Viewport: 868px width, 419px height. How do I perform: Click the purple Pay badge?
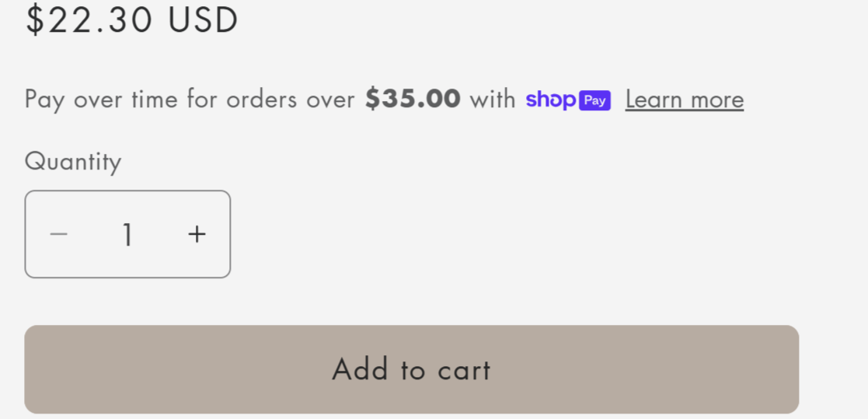tap(594, 101)
